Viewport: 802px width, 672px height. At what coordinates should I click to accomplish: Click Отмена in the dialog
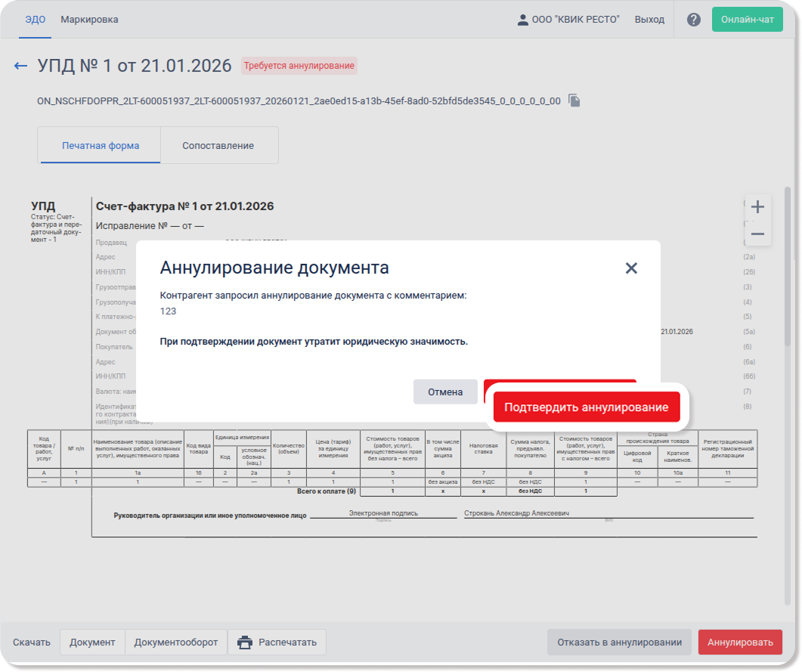pyautogui.click(x=445, y=392)
